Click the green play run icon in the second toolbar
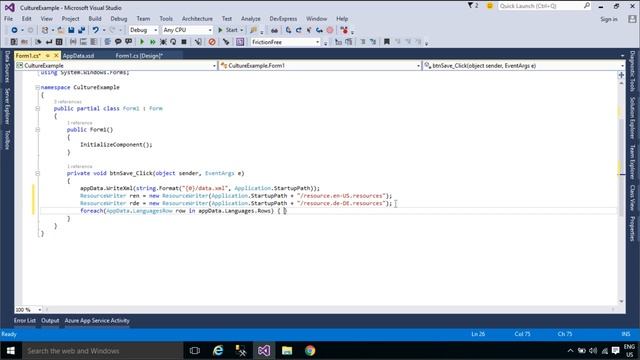This screenshot has height=360, width=640. [142, 42]
